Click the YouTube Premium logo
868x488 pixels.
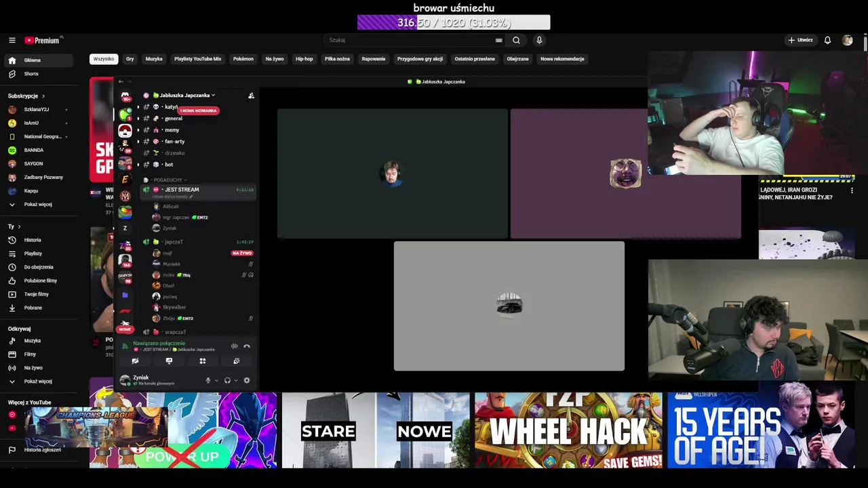(x=42, y=40)
